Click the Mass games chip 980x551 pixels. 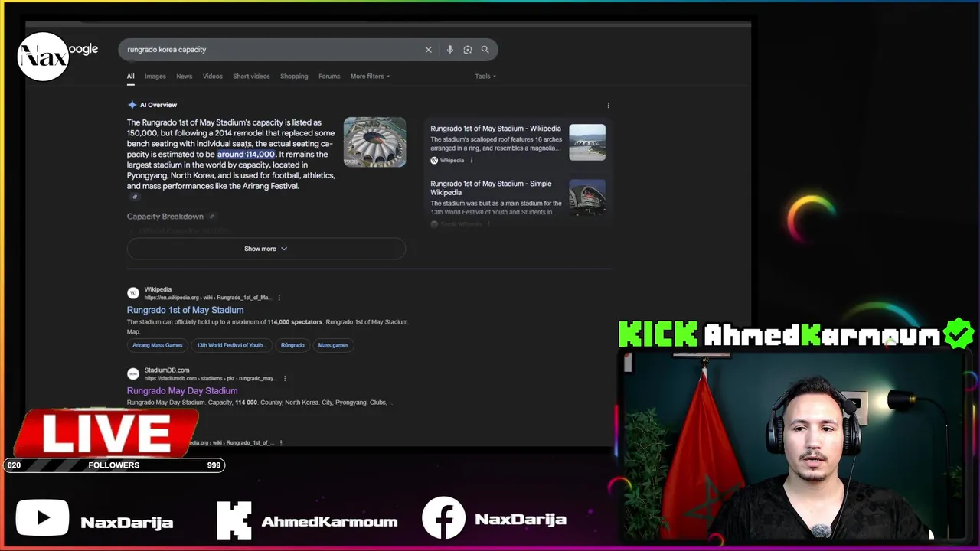tap(333, 345)
